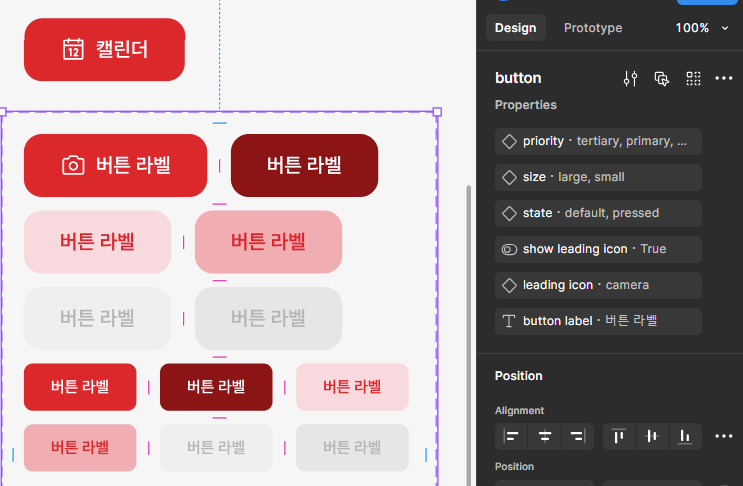Switch to the Design tab

tap(516, 28)
